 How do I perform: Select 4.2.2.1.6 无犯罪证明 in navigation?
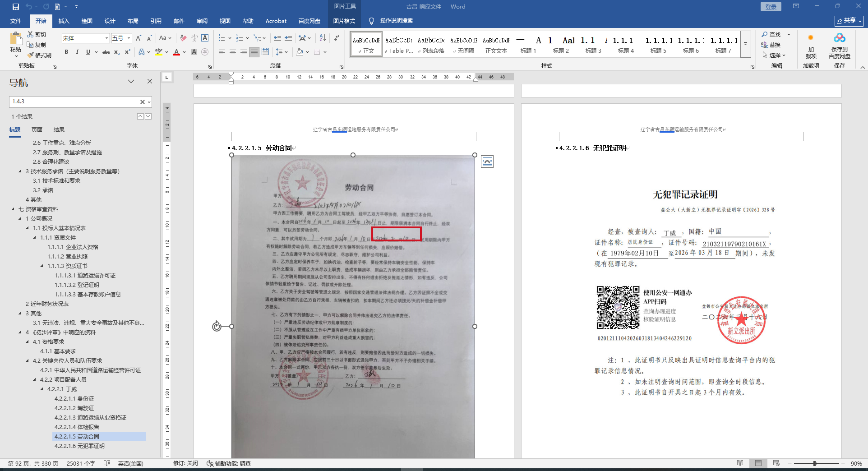coord(79,446)
